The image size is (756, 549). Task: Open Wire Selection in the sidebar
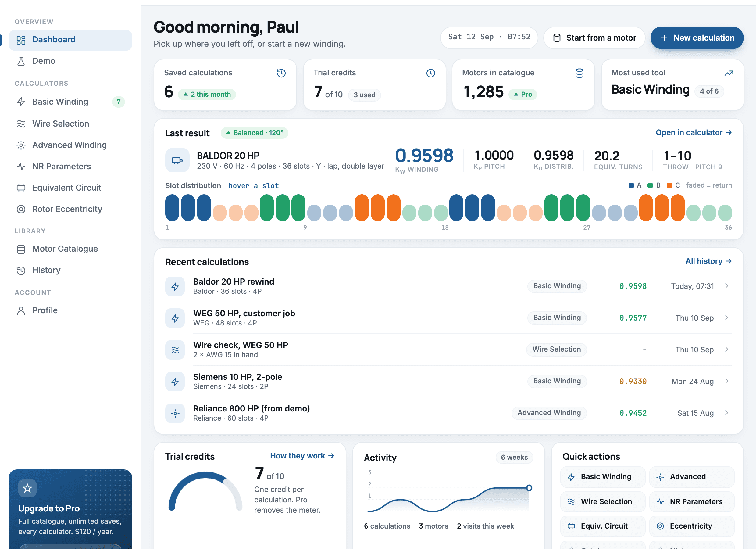coord(70,124)
